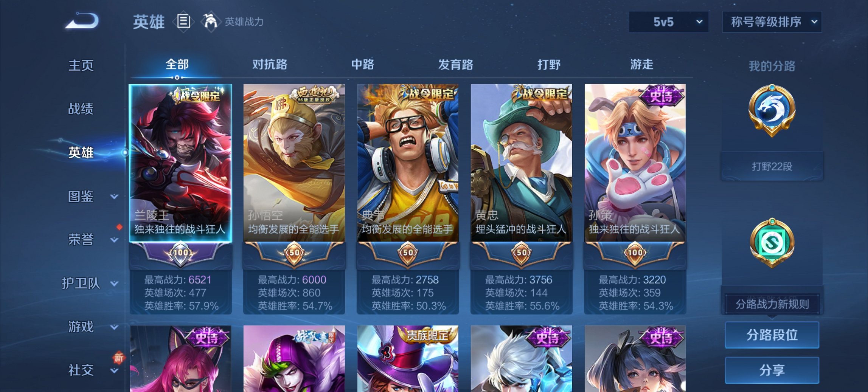Open the 5v5 mode dropdown
Image resolution: width=868 pixels, height=392 pixels.
[669, 22]
